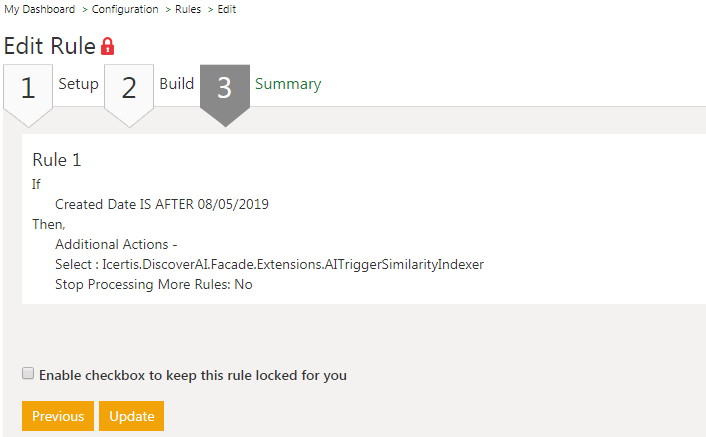Click the Stop Processing More Rules line
The image size is (706, 437).
154,284
